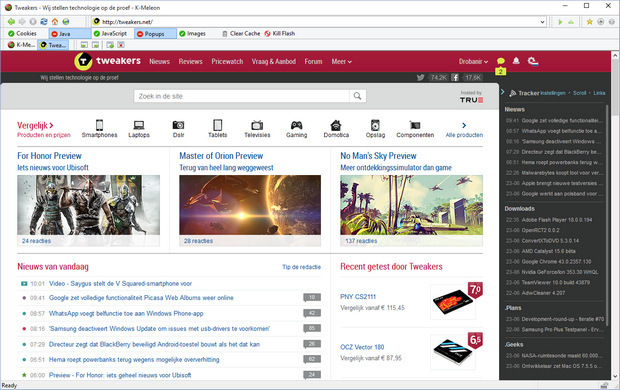Open the OCZ Vector 180 product thumbnail

tap(453, 351)
